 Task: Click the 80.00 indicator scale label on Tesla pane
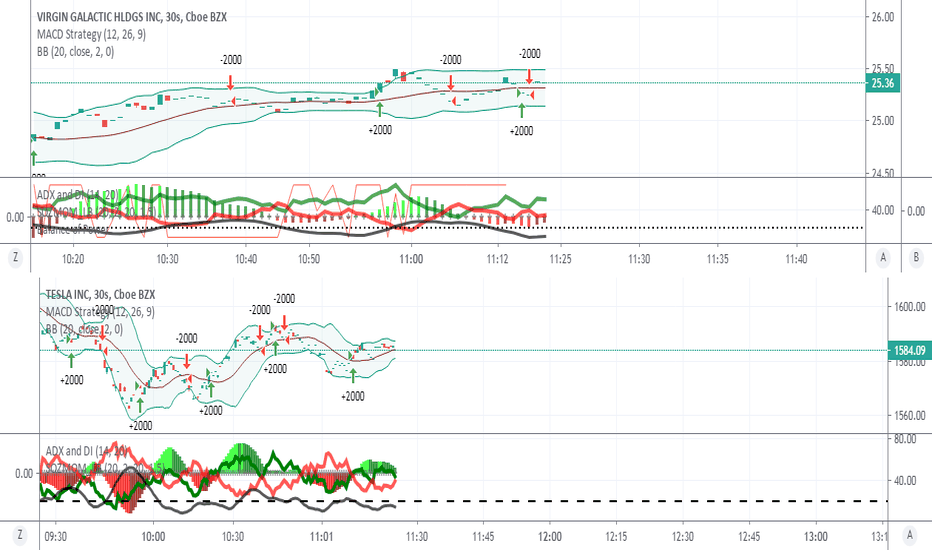(905, 439)
